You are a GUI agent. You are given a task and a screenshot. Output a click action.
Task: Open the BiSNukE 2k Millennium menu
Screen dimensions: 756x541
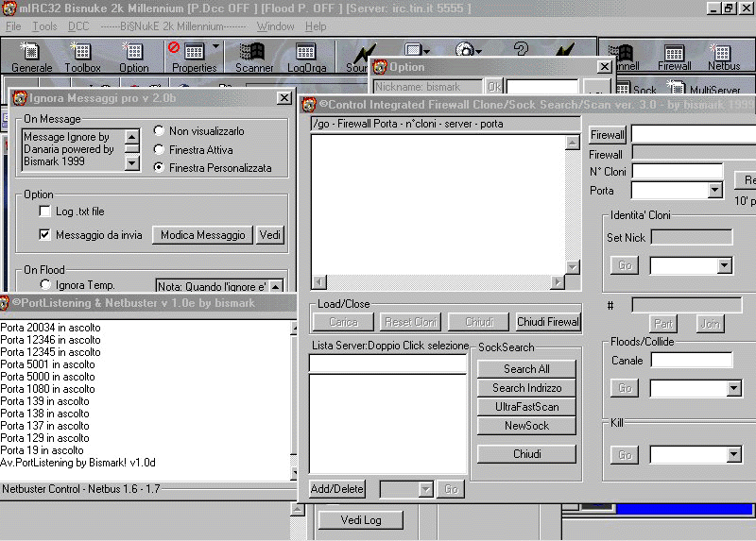click(x=174, y=26)
